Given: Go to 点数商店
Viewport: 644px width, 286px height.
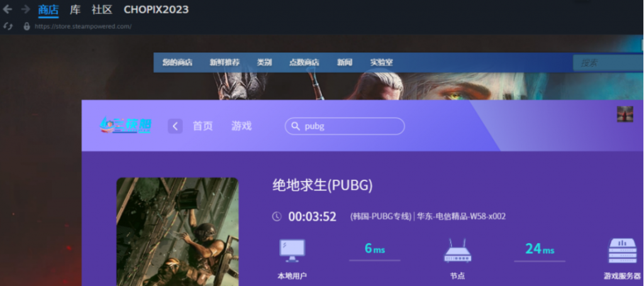Looking at the screenshot, I should click(304, 62).
